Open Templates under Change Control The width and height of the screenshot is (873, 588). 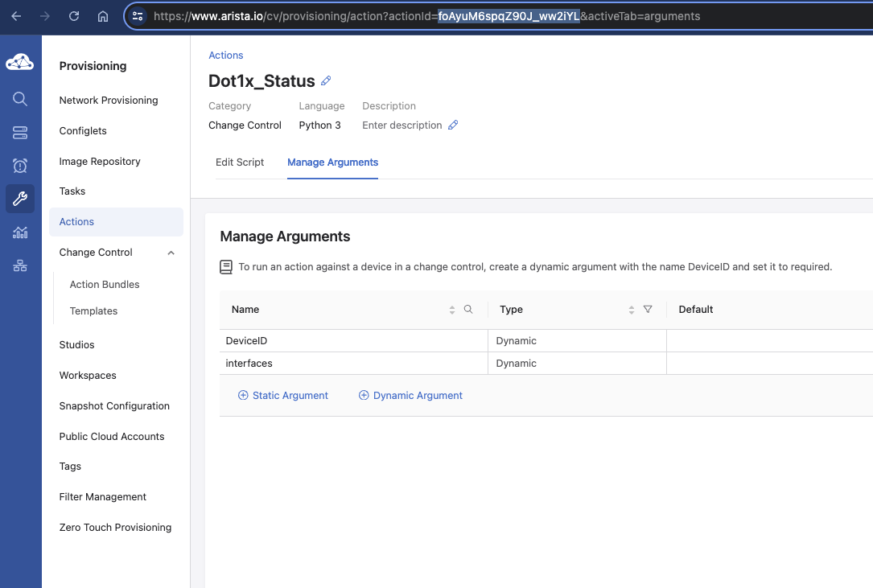coord(93,311)
